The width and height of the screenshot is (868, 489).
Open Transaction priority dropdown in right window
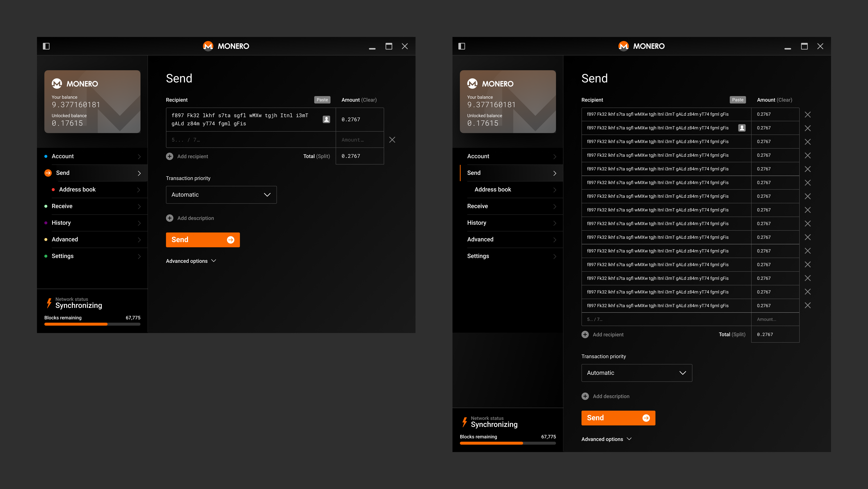coord(637,373)
